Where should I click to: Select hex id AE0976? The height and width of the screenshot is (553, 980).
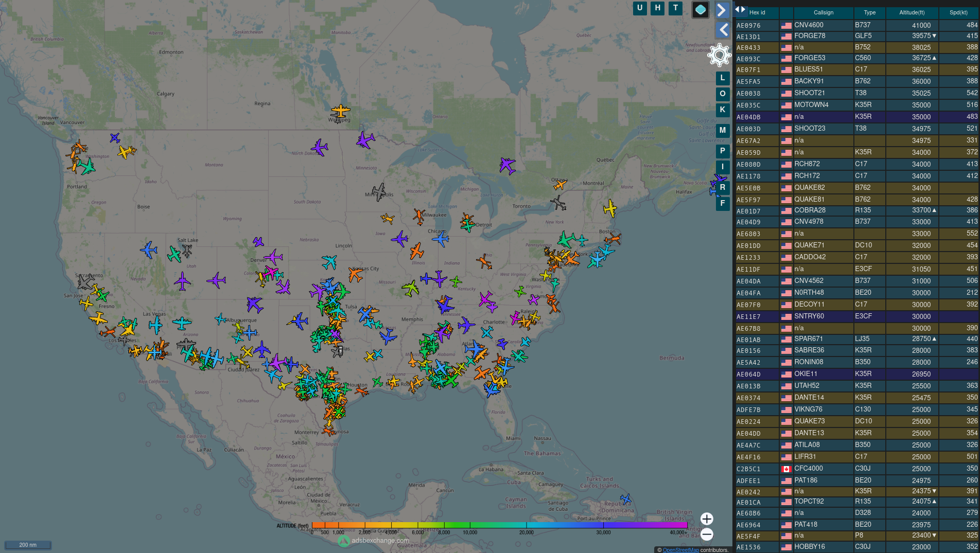point(748,25)
